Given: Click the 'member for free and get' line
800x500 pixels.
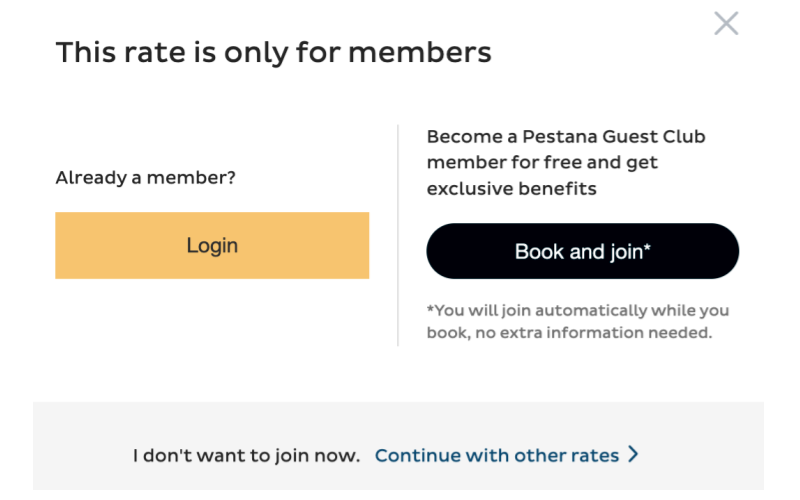Looking at the screenshot, I should pos(542,162).
